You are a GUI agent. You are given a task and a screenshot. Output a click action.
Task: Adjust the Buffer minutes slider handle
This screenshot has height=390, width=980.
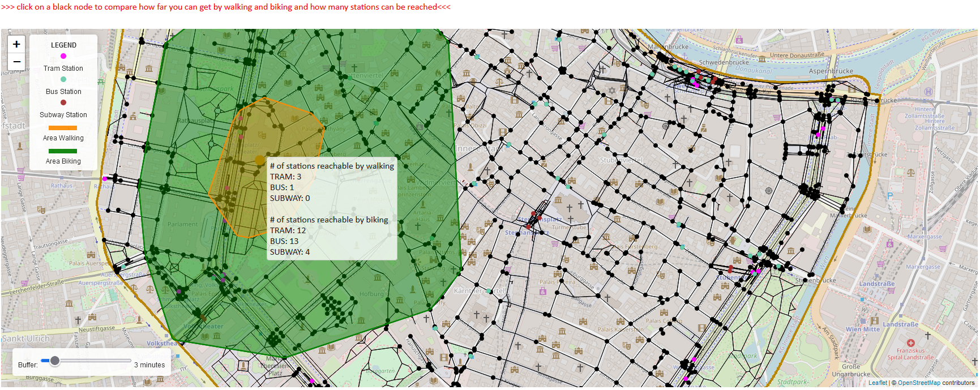click(x=54, y=361)
